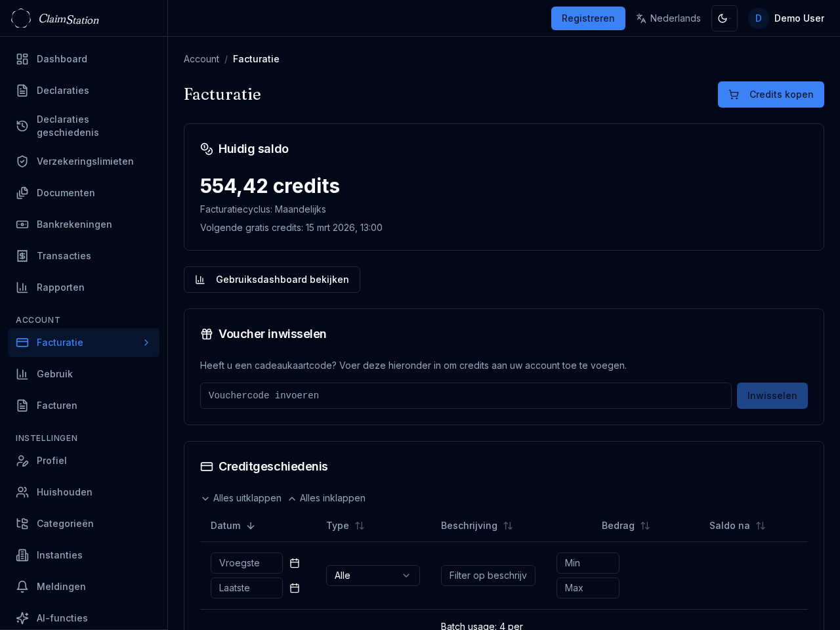Screen dimensions: 840x630
Task: Sort by Type column arrows icon
Action: pos(360,526)
